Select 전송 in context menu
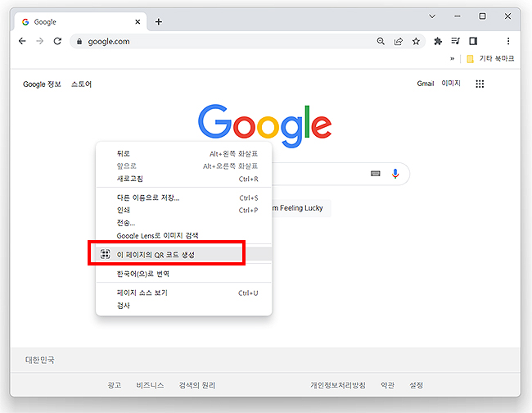 point(183,223)
